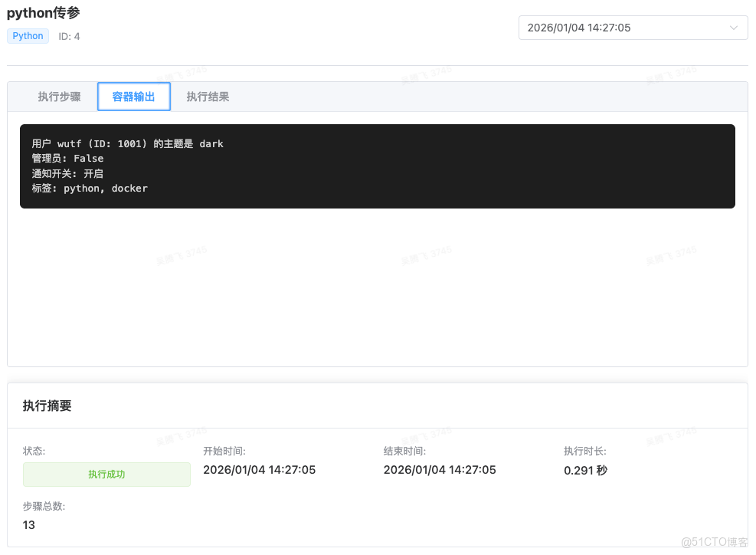Screen dimensions: 756x555
Task: Click the Python language tag
Action: (28, 36)
